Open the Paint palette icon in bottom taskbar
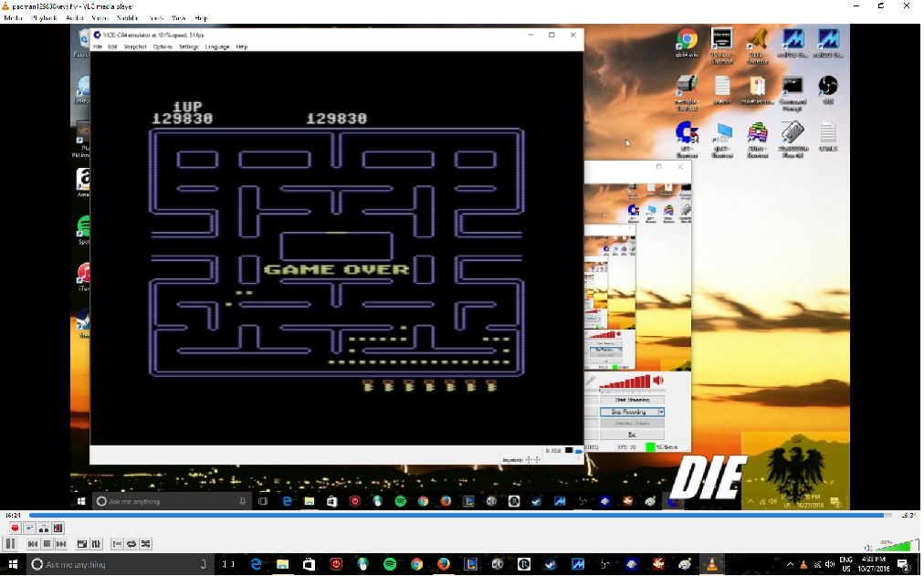 point(685,564)
